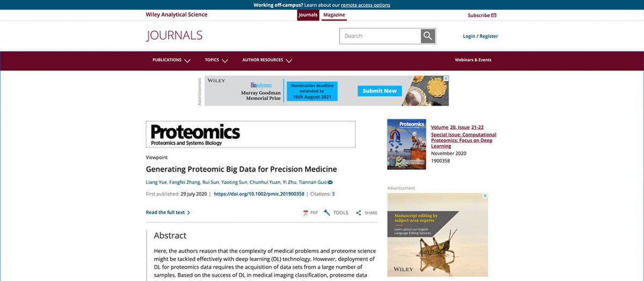Click the Submit Now button
The height and width of the screenshot is (281, 644).
pos(379,91)
